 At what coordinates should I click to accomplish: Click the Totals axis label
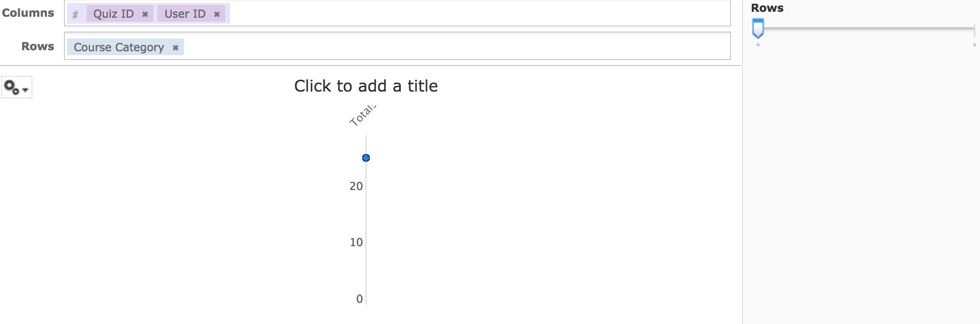362,116
